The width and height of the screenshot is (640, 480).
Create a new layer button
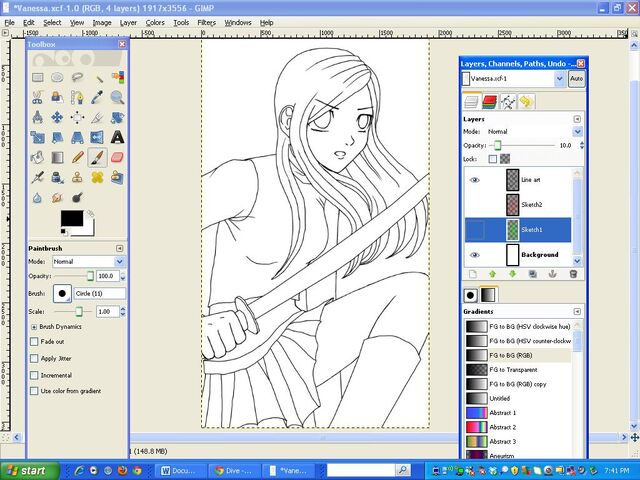coord(472,274)
